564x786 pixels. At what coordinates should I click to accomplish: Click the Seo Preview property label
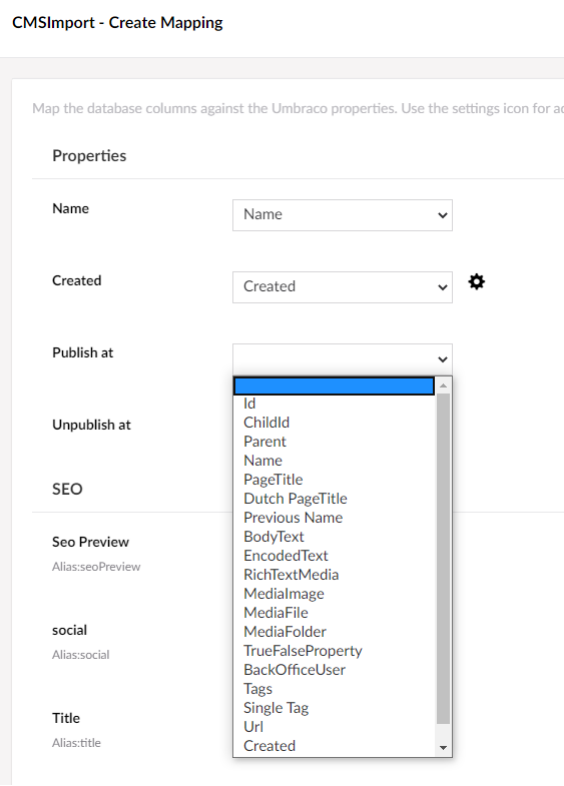point(91,542)
